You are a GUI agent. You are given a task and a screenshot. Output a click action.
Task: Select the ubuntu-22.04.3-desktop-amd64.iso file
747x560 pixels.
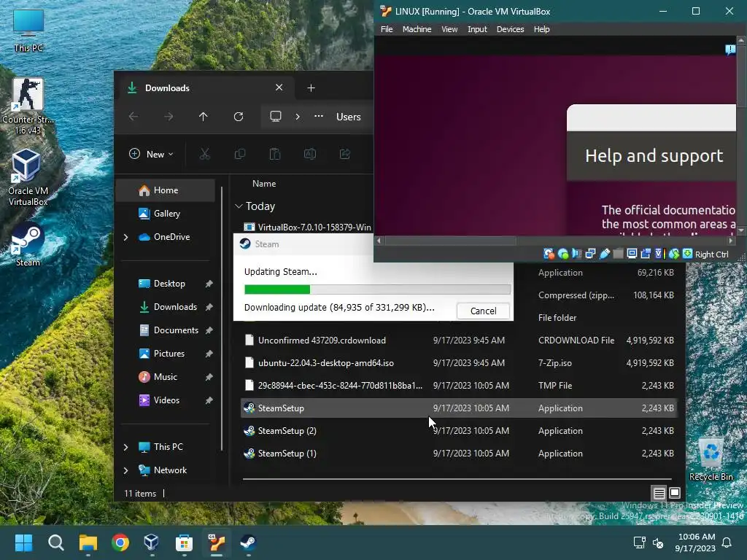coord(458,363)
